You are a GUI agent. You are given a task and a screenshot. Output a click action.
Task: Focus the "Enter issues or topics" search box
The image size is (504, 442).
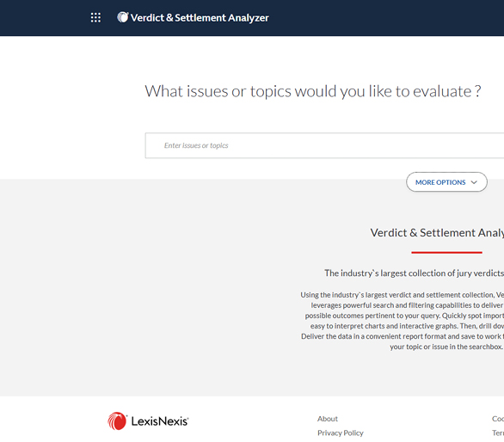tap(324, 145)
